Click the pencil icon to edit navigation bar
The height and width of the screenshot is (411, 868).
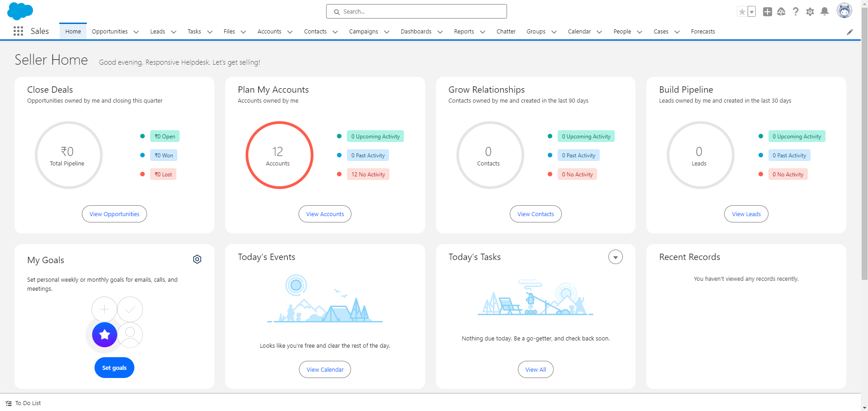(850, 32)
